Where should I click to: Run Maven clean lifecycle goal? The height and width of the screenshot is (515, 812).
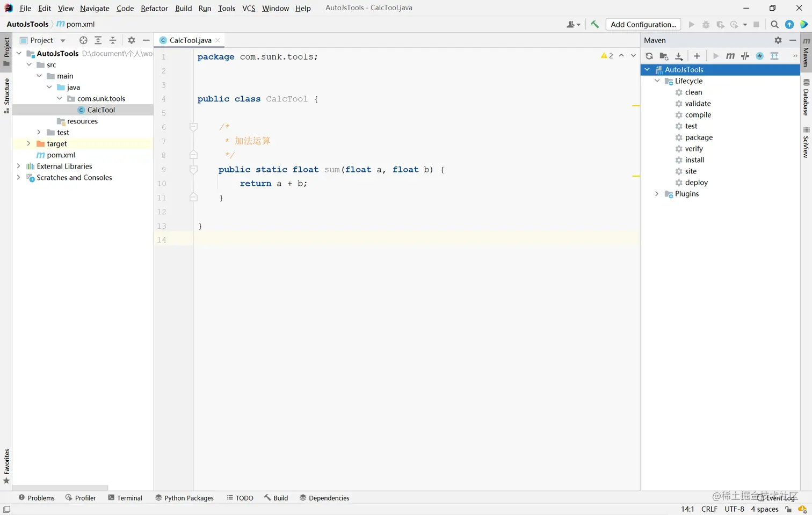click(x=693, y=92)
